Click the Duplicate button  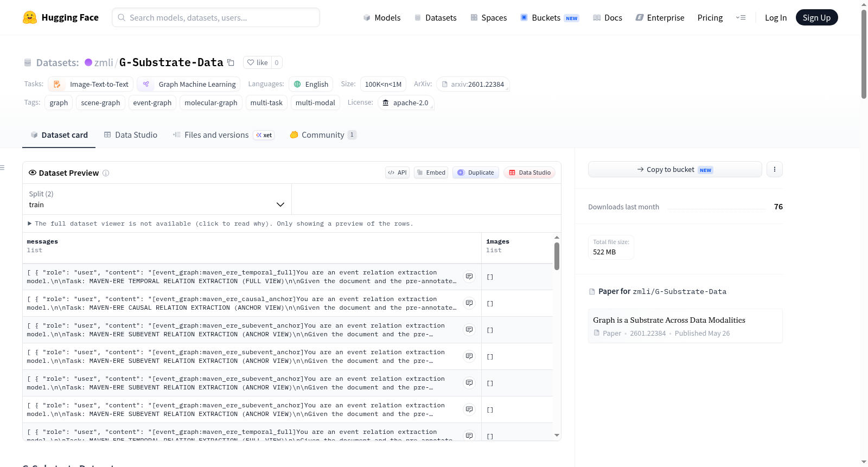click(x=476, y=172)
